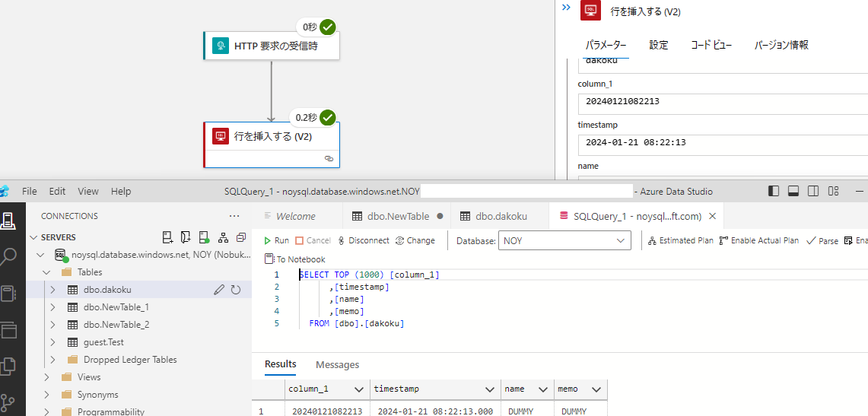The image size is (868, 416).
Task: Expand the dbo.NewTable_1 table
Action: [x=52, y=307]
